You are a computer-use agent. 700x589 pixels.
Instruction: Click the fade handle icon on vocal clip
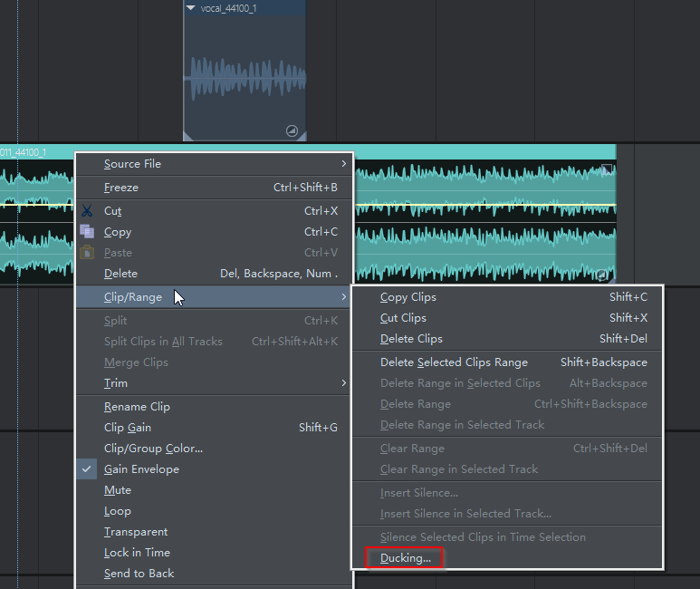pos(292,130)
